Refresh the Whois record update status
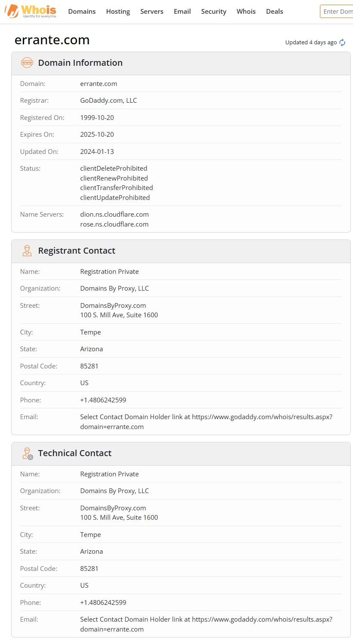 click(342, 43)
